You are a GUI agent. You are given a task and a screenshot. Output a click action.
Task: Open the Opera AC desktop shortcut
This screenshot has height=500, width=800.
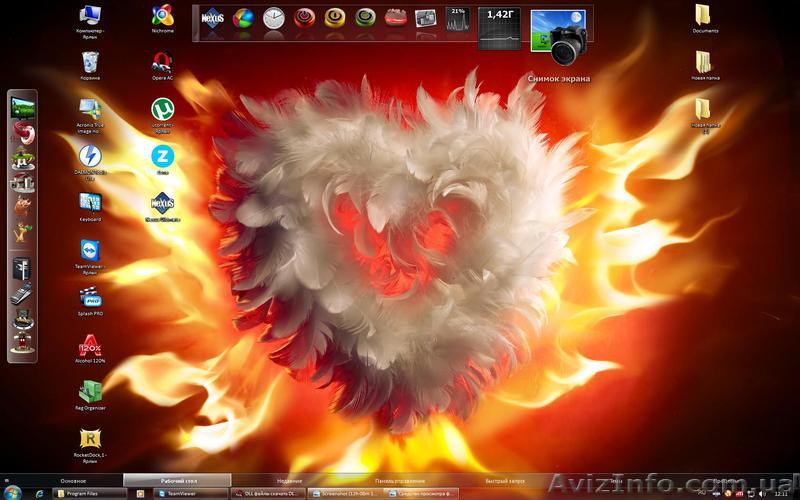click(x=162, y=62)
